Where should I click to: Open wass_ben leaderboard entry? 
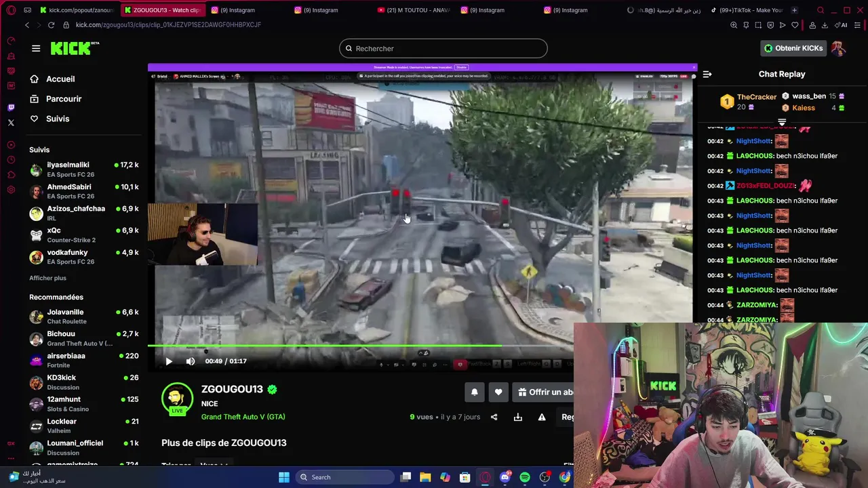[813, 96]
